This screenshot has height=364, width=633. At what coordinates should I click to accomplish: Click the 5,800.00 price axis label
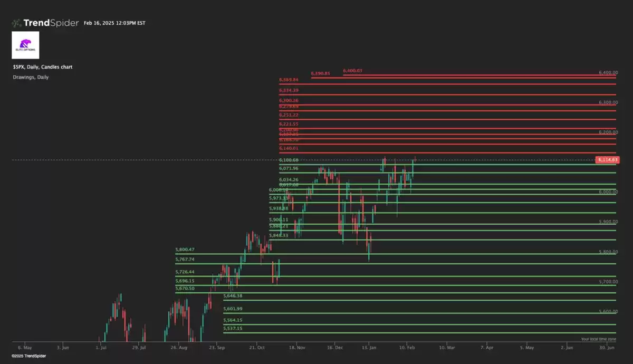[608, 252]
